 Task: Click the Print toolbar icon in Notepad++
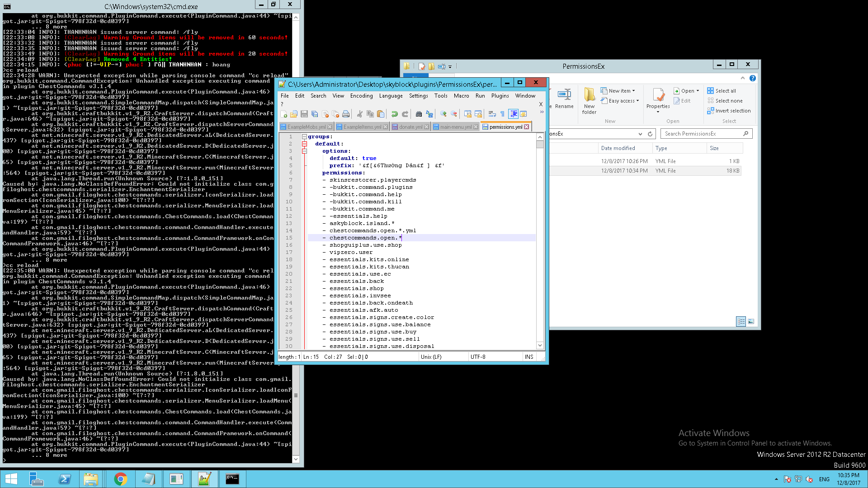point(346,114)
